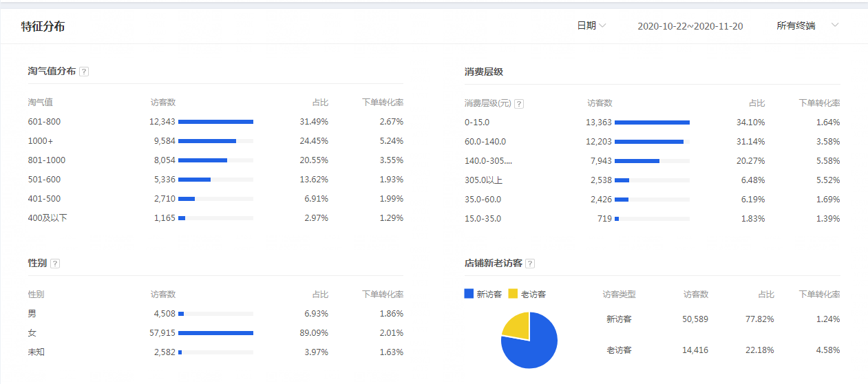
Task: Click the yellow pie slice for old visitors
Action: (x=518, y=328)
